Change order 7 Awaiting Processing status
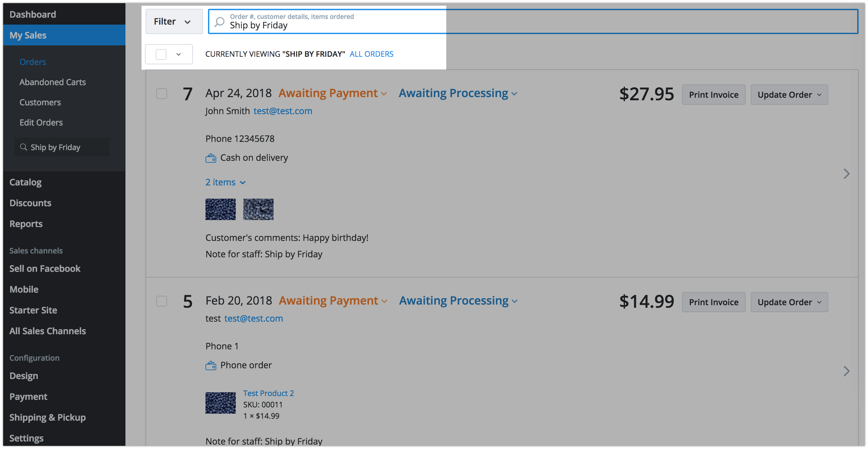The image size is (868, 449). (458, 93)
